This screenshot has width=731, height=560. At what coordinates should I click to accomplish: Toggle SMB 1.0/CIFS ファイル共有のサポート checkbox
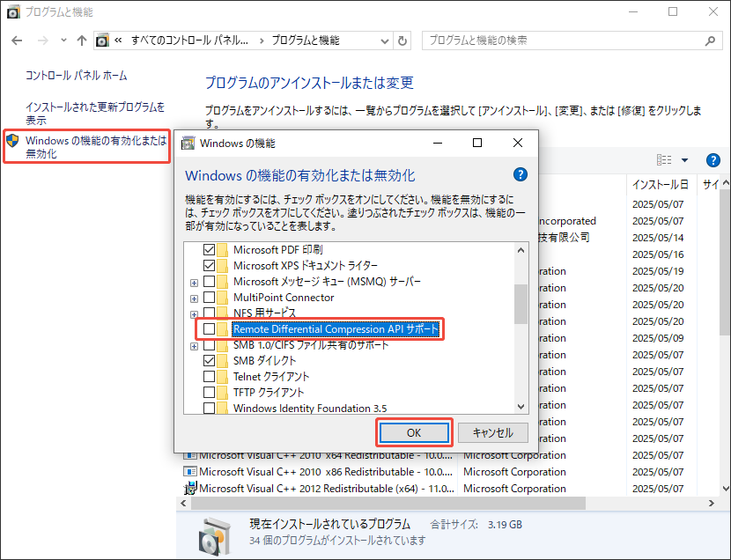(x=209, y=345)
